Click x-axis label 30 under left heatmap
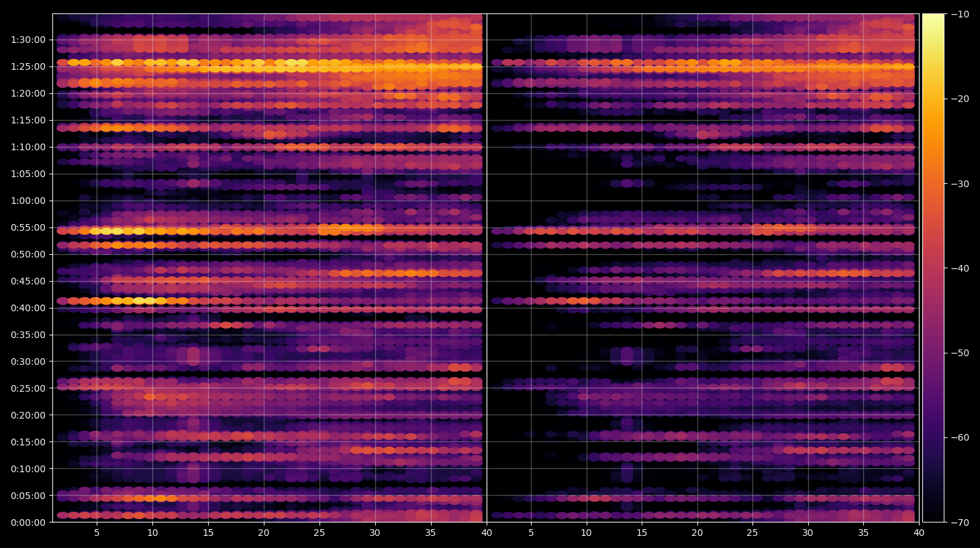The height and width of the screenshot is (548, 980). point(375,533)
